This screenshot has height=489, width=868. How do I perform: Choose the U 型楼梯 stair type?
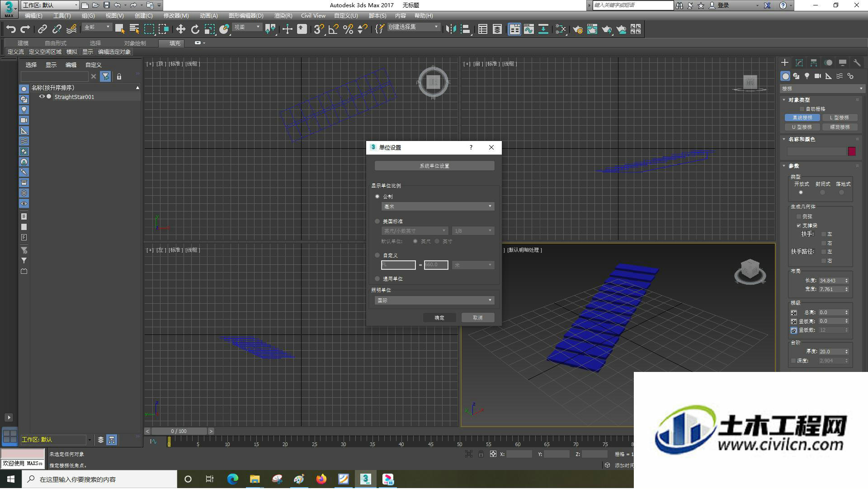click(802, 127)
